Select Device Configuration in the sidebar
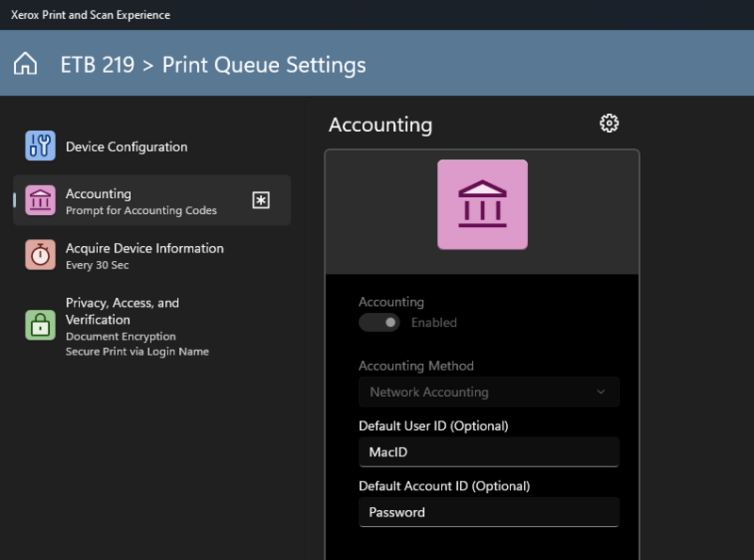754x560 pixels. (x=126, y=147)
